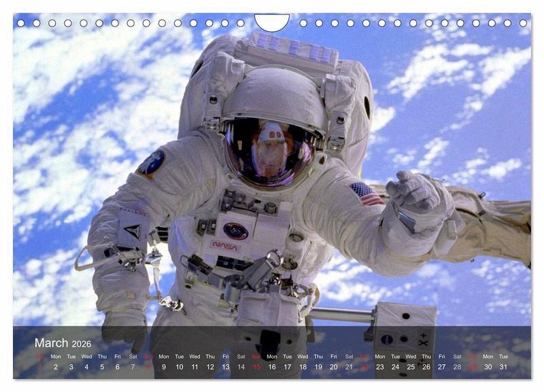The image size is (544, 392).
Task: Choose date 9 in the calendar strip
Action: coord(164,367)
